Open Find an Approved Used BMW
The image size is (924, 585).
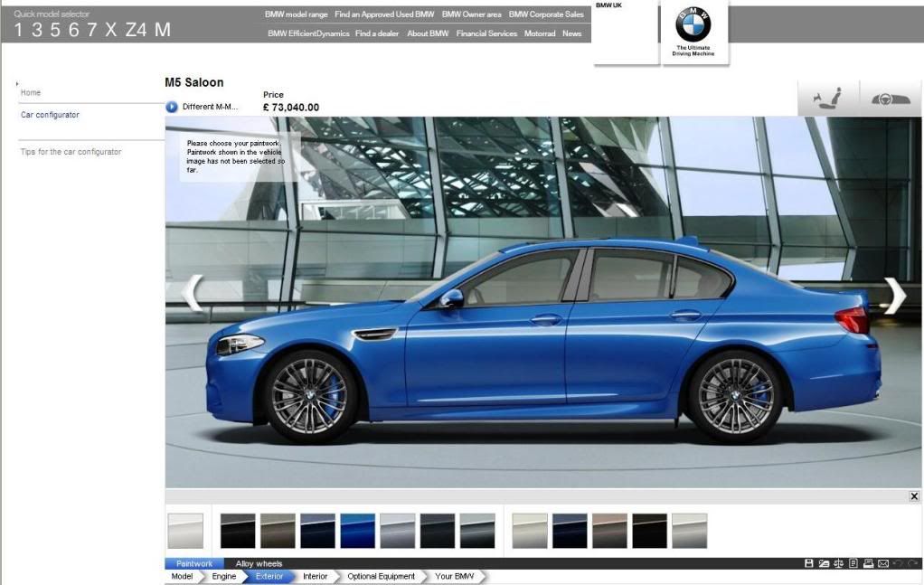click(384, 14)
